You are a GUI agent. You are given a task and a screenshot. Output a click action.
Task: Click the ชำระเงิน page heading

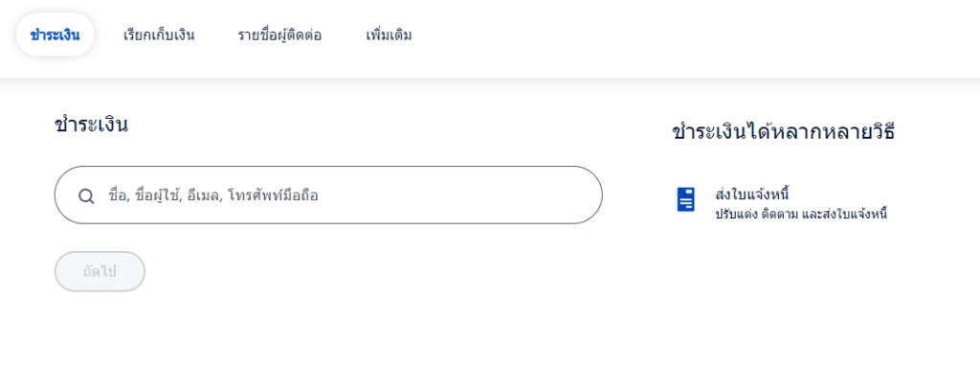pos(91,125)
